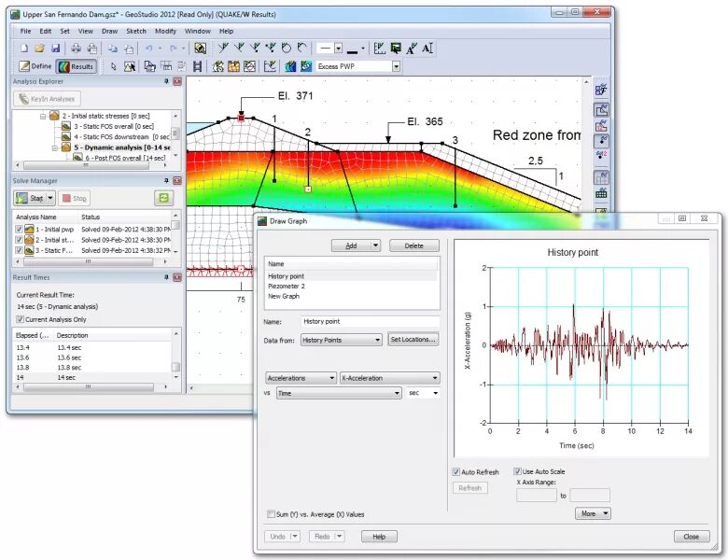Toggle the Auto Refresh checkbox
The image size is (728, 560).
(x=455, y=472)
